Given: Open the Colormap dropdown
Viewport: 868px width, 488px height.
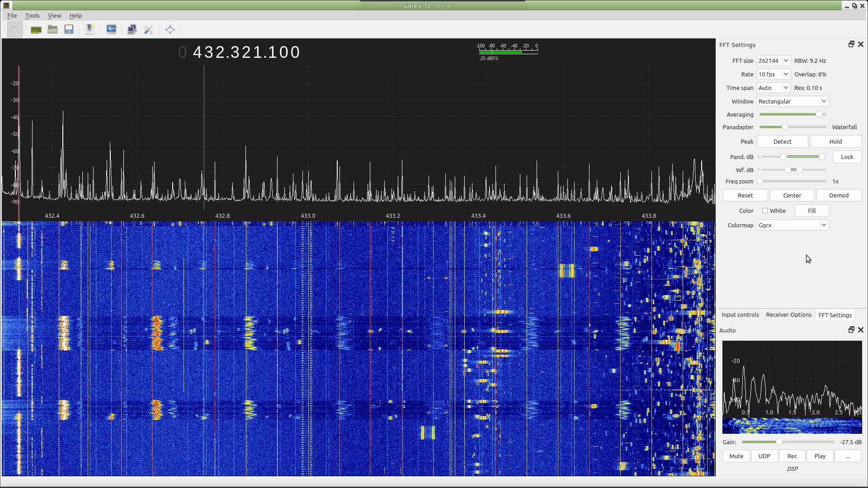Looking at the screenshot, I should click(x=792, y=225).
